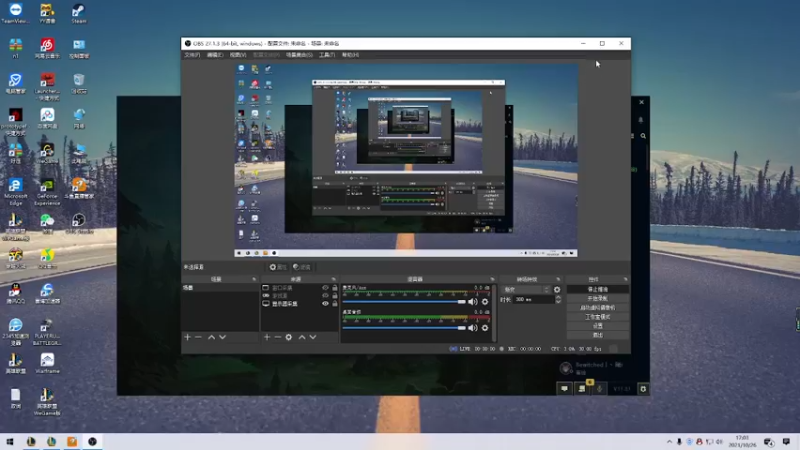
Task: Pop out the Audio Mixer dock panel
Action: click(492, 280)
